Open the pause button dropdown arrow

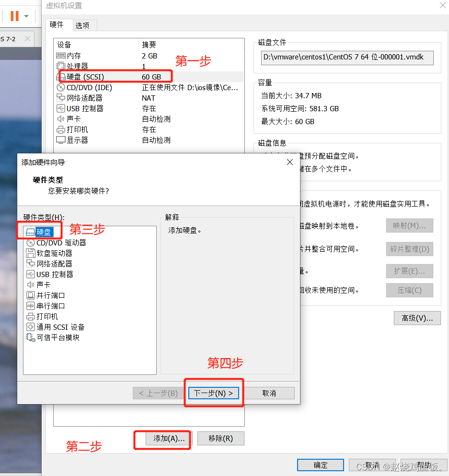(26, 15)
